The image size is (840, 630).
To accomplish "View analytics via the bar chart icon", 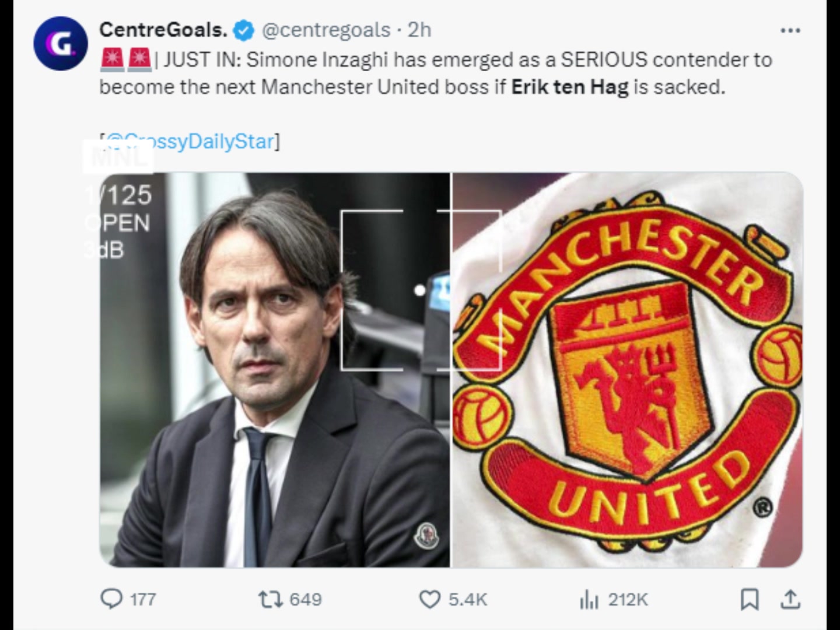I will coord(589,599).
